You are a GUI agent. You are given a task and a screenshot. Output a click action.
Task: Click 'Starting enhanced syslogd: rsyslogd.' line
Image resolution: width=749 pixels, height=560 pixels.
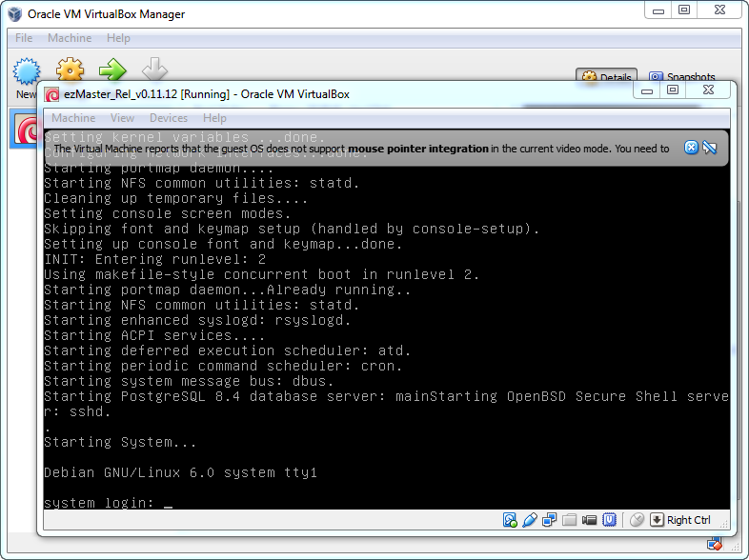click(197, 320)
